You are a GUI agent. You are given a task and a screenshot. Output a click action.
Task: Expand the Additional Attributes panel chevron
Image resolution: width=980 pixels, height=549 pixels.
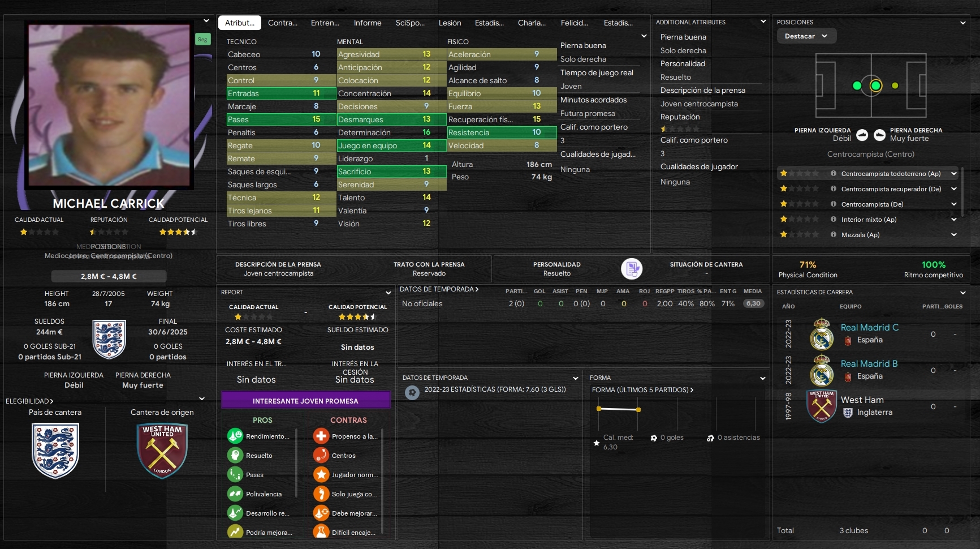(763, 22)
